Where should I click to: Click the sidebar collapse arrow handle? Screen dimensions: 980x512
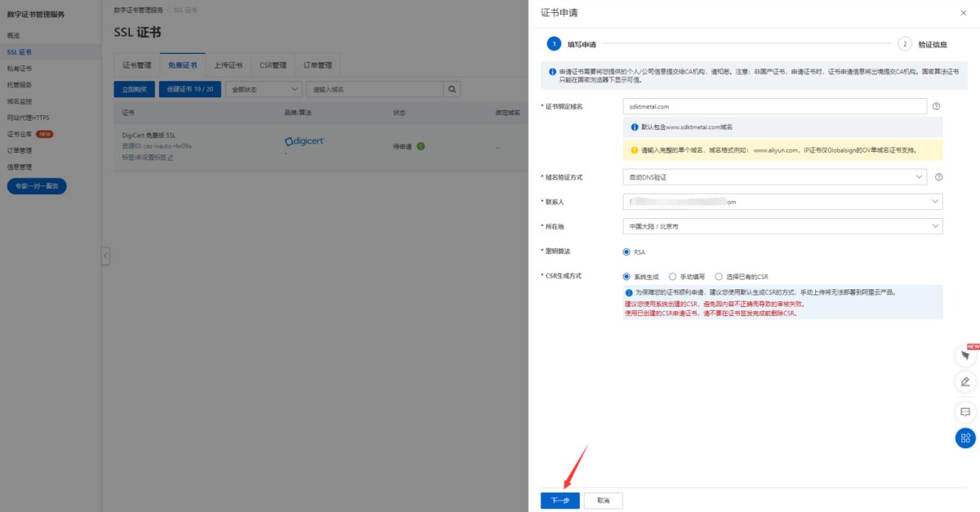click(105, 256)
